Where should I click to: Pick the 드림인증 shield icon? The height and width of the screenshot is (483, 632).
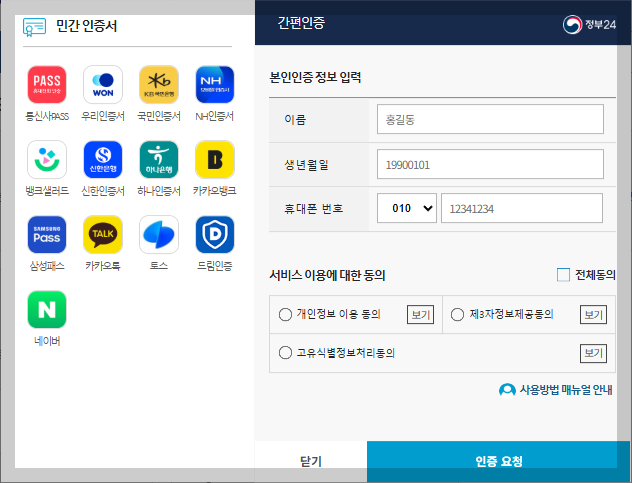point(215,235)
